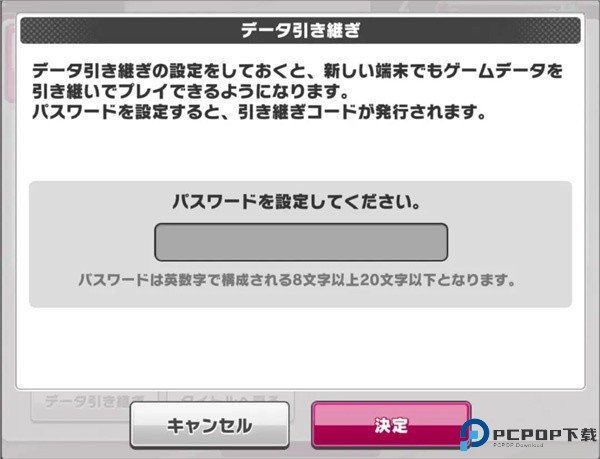
Task: Select the dimmed データ引き継ぎ button behind dialog
Action: coord(94,401)
